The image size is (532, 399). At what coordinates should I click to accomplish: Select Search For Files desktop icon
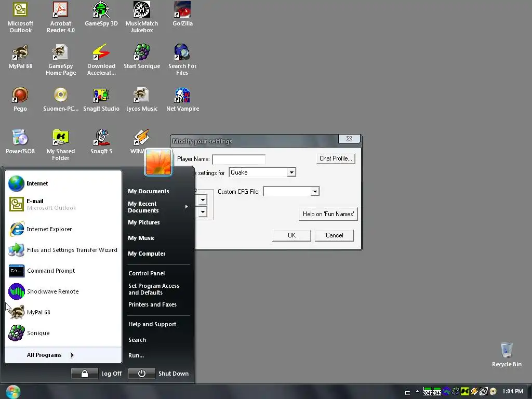click(x=182, y=60)
